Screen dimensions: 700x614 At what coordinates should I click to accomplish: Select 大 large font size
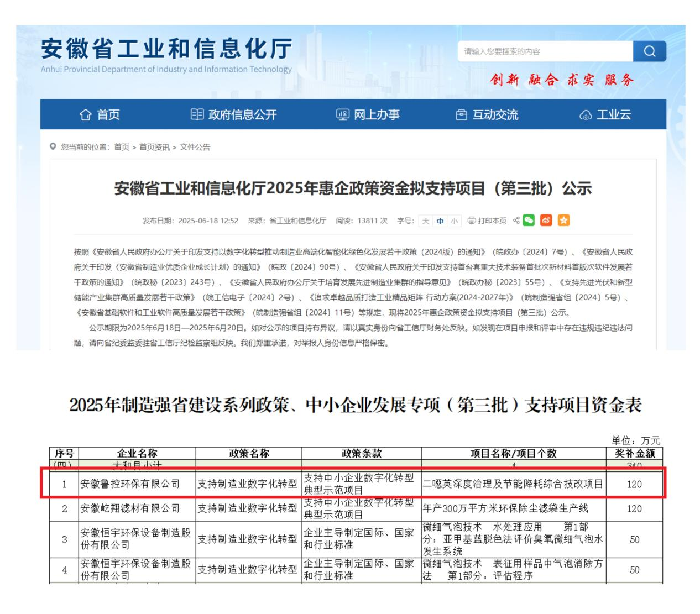click(427, 220)
